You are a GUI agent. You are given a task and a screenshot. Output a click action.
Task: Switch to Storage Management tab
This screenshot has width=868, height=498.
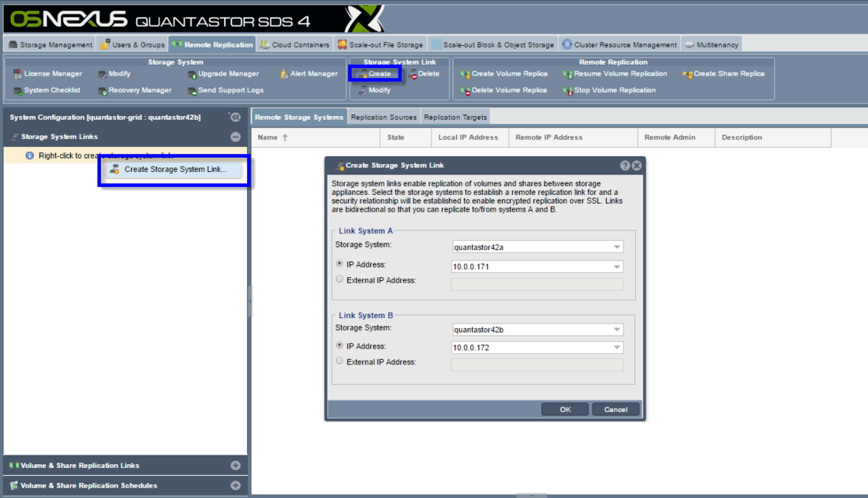click(51, 45)
